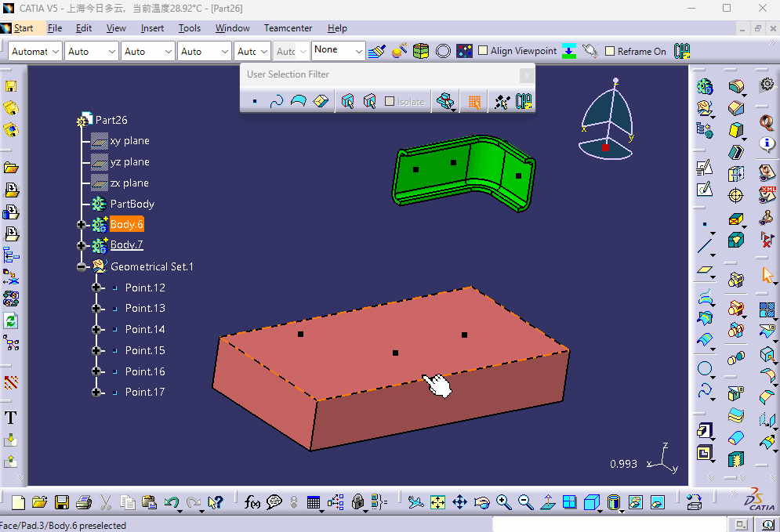Click the green download arrow icon

point(568,51)
